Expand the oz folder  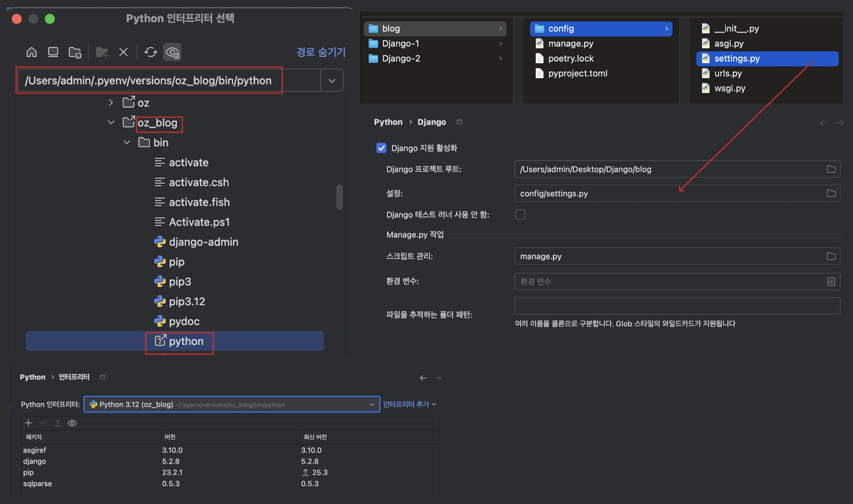coord(111,103)
